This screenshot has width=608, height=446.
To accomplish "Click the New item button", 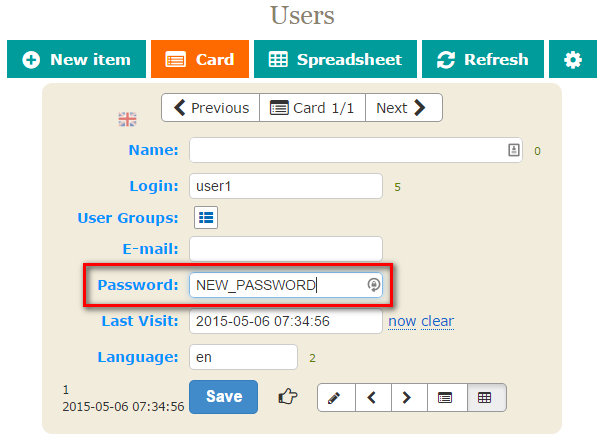I will [x=76, y=59].
